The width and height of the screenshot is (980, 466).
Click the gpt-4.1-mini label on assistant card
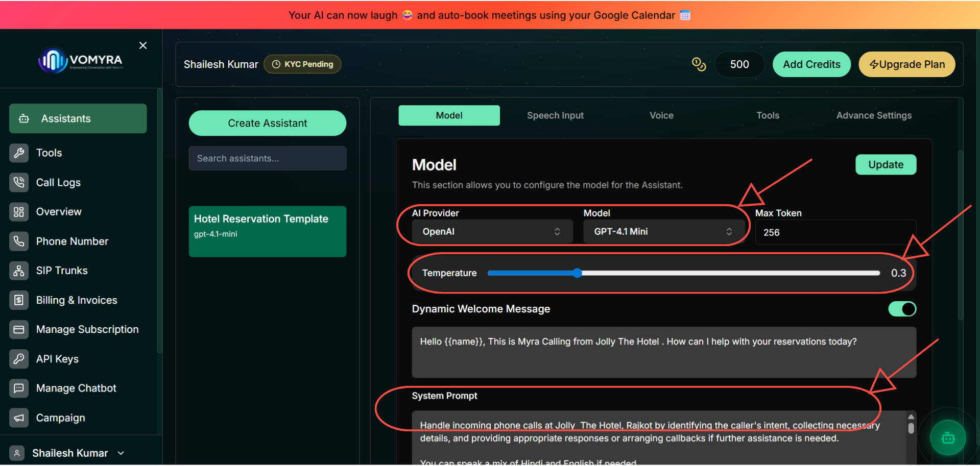click(x=216, y=234)
